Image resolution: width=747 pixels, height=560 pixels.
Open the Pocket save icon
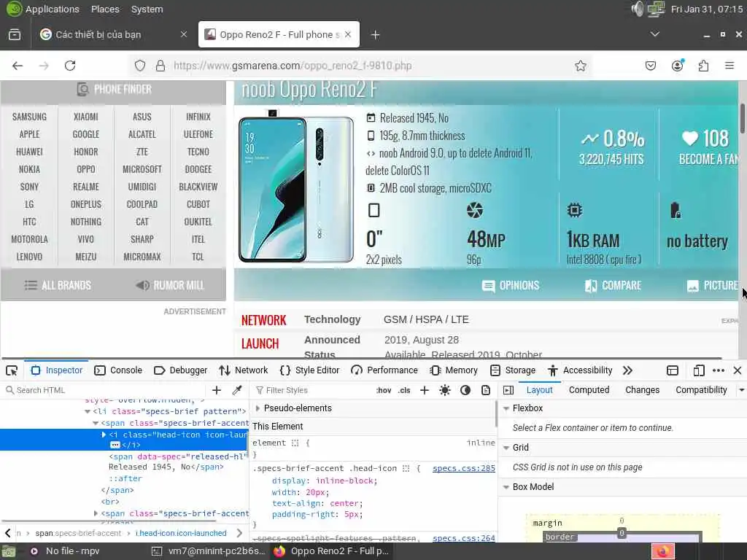(x=650, y=66)
